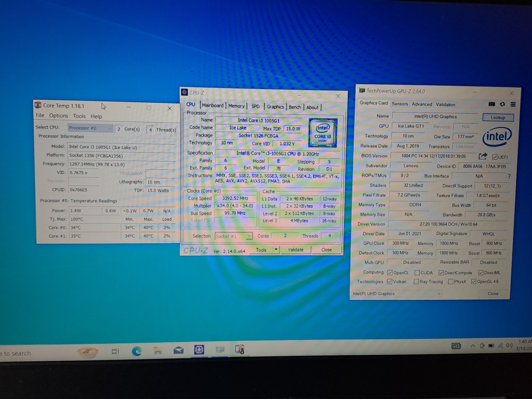This screenshot has width=532, height=399.
Task: Click the Bus Interface question mark icon
Action: pos(509,176)
